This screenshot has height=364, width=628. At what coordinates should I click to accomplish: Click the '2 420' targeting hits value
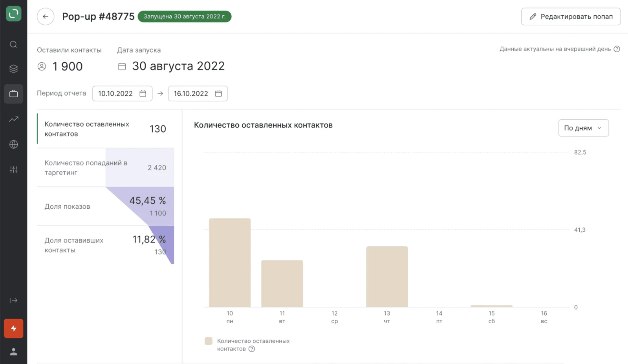tap(157, 168)
